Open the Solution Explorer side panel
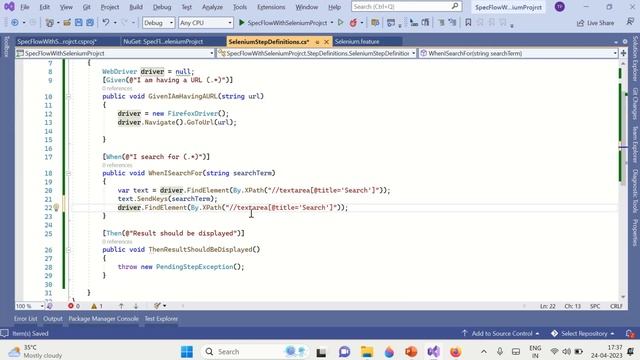The image size is (640, 360). 635,58
